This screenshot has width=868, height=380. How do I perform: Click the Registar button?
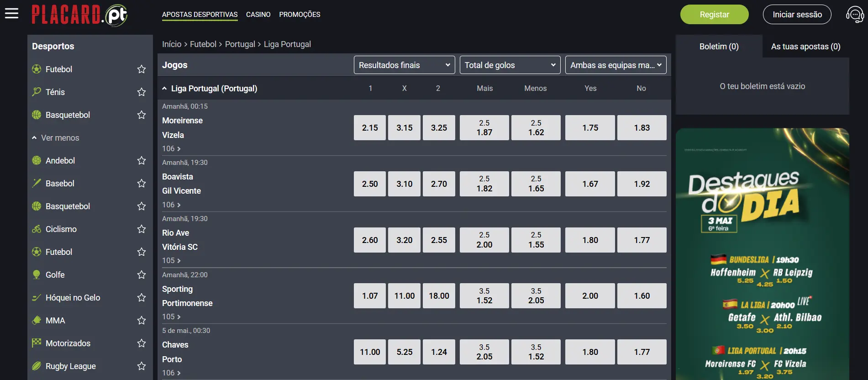click(x=714, y=15)
